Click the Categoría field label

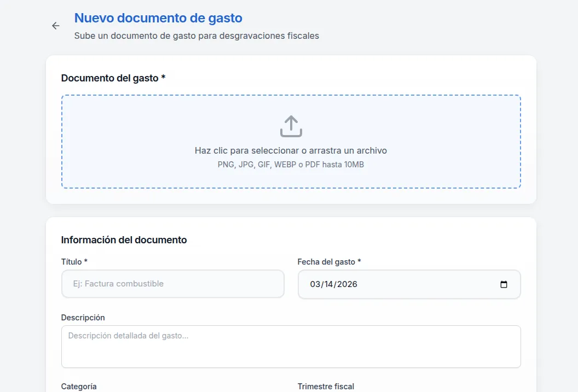point(79,386)
